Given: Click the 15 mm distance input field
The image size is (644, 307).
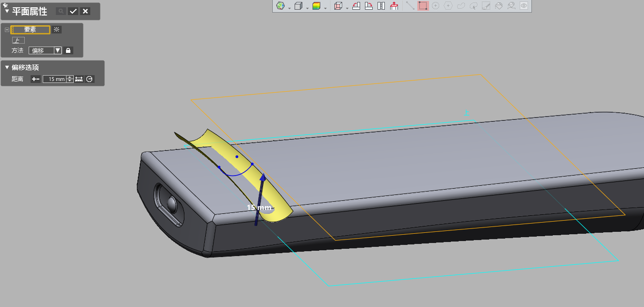Looking at the screenshot, I should click(x=54, y=79).
